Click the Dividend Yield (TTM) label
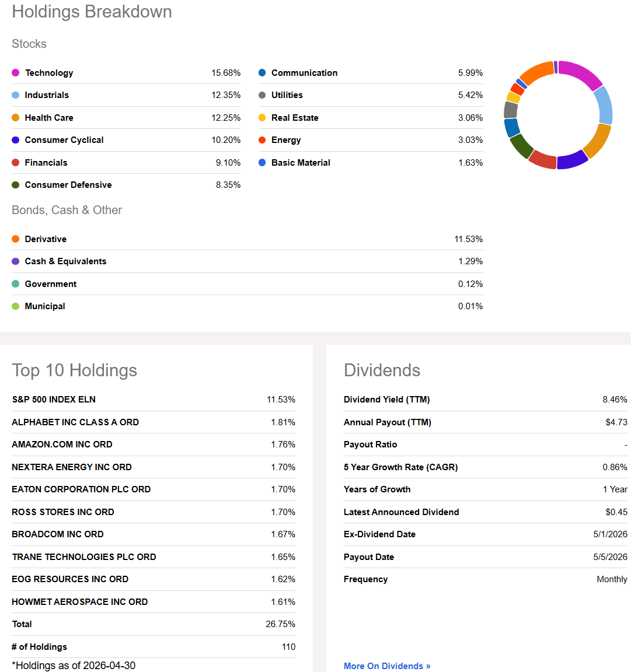The image size is (631, 672). [x=386, y=400]
